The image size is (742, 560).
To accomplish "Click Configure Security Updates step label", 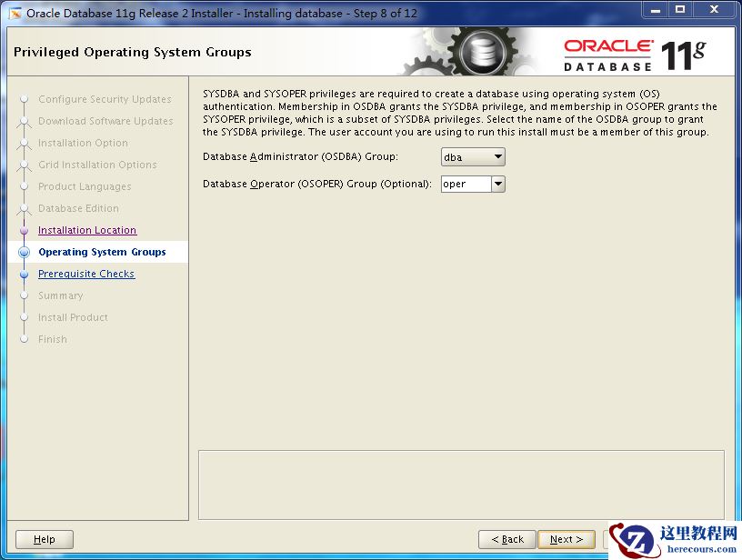I will pos(105,99).
